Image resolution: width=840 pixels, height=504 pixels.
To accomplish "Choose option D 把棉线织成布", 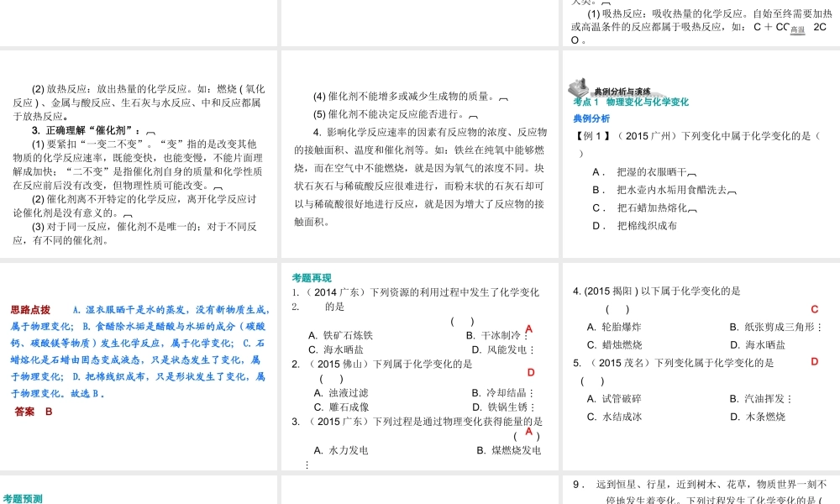I will pyautogui.click(x=634, y=225).
